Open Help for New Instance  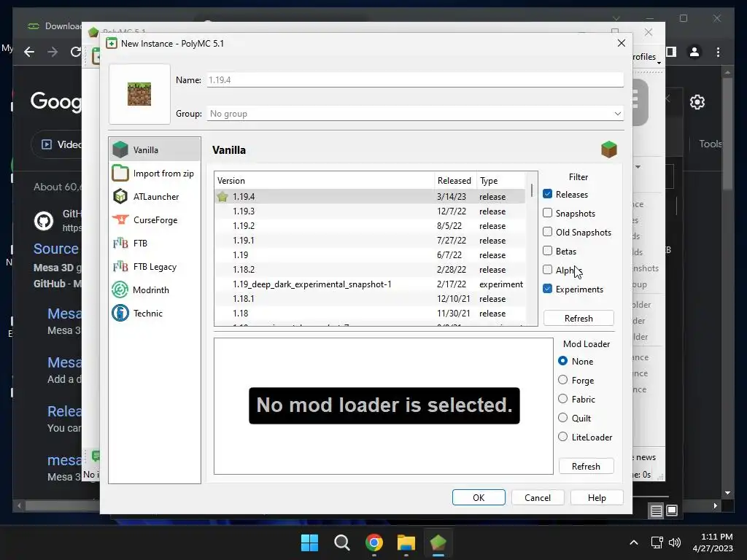[x=597, y=497]
